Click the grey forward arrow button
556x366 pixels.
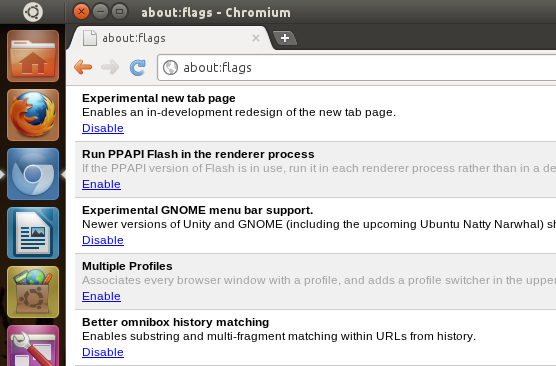point(110,67)
